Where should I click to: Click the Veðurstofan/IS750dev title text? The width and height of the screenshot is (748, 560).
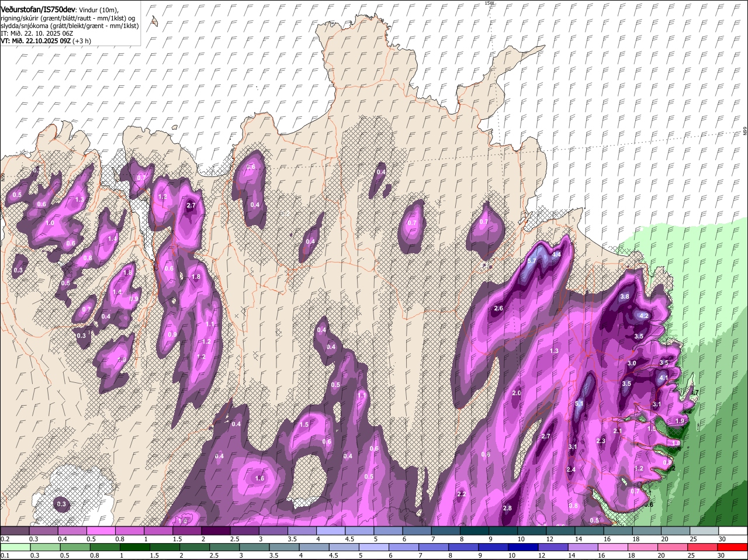[x=38, y=9]
